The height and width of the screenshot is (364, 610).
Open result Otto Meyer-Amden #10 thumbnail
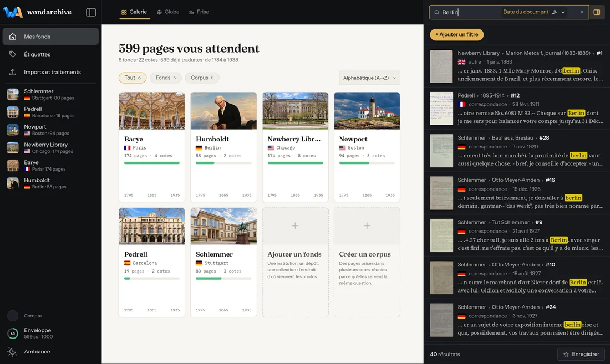click(x=441, y=278)
